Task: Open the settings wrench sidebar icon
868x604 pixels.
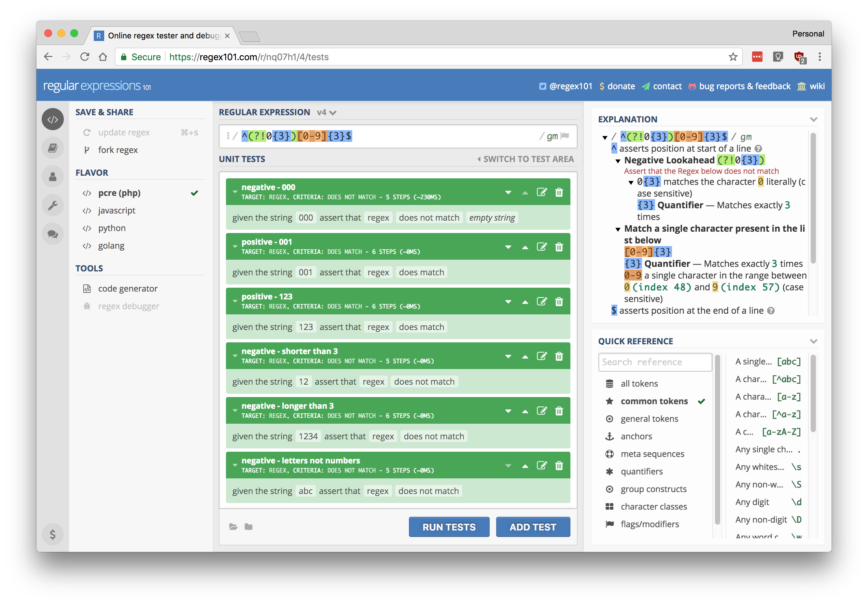Action: 52,205
